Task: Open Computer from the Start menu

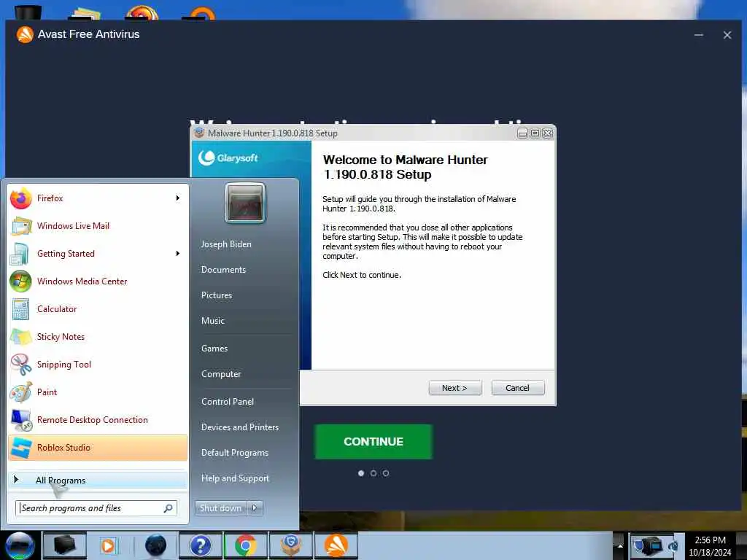Action: pos(221,374)
